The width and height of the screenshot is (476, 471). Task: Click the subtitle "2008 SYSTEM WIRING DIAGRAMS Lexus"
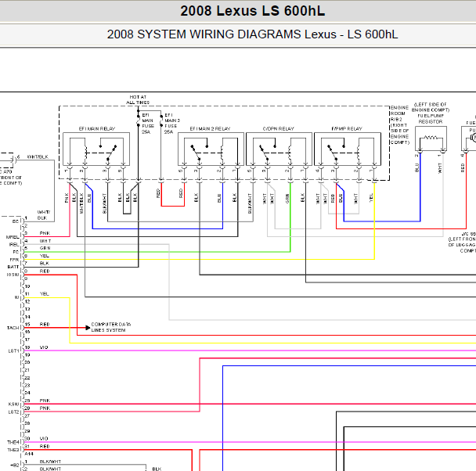pos(222,34)
